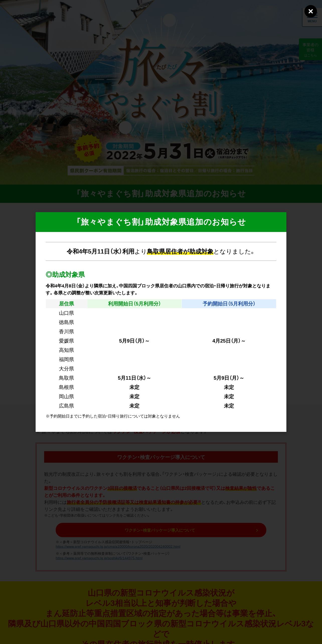Click the 5月11日（水）～ cell
This screenshot has width=322, height=644.
click(x=134, y=378)
